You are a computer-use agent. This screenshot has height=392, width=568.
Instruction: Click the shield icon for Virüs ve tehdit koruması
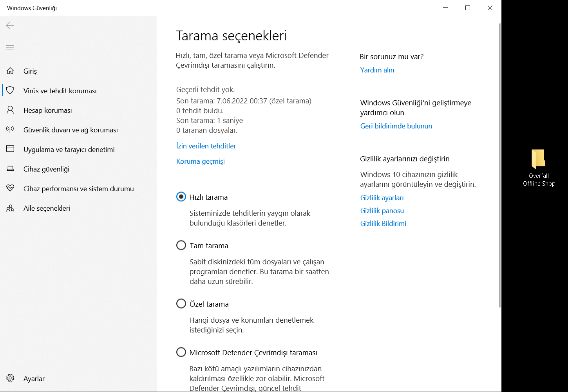point(10,90)
